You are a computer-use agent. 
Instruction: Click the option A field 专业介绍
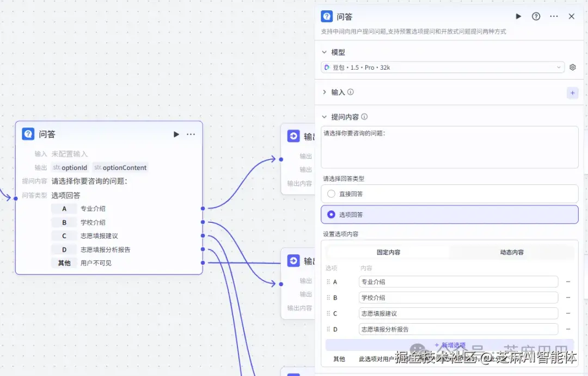click(x=458, y=282)
